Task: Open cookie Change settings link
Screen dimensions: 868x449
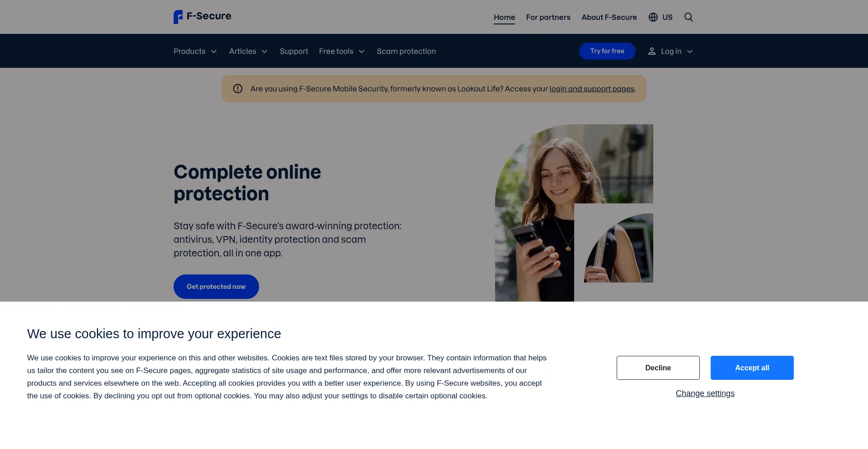Action: (705, 393)
